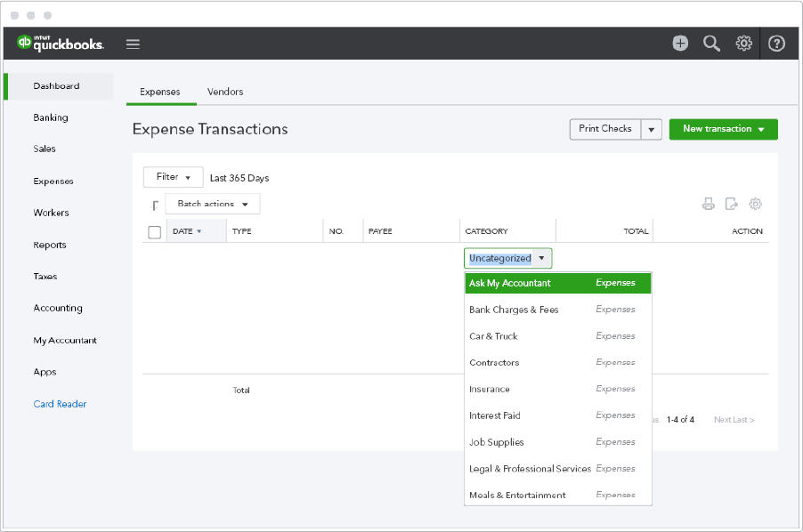Open Apps in sidebar
803x532 pixels.
point(45,372)
